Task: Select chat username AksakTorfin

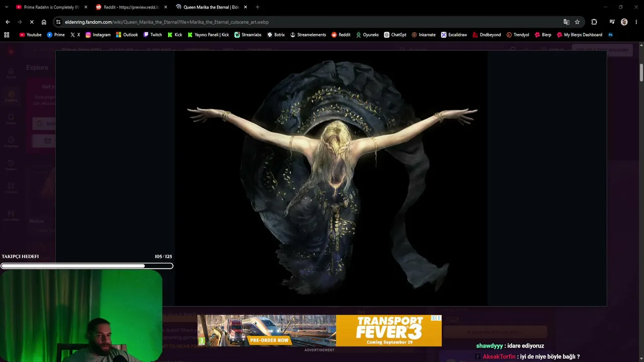Action: [x=499, y=356]
